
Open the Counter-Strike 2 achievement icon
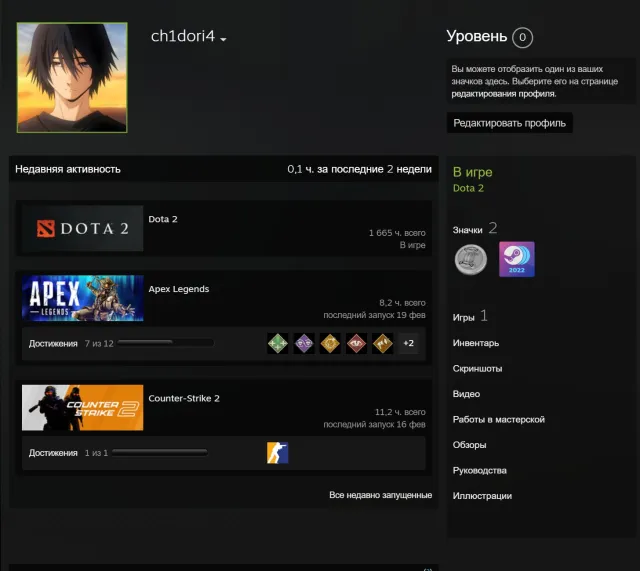click(278, 453)
